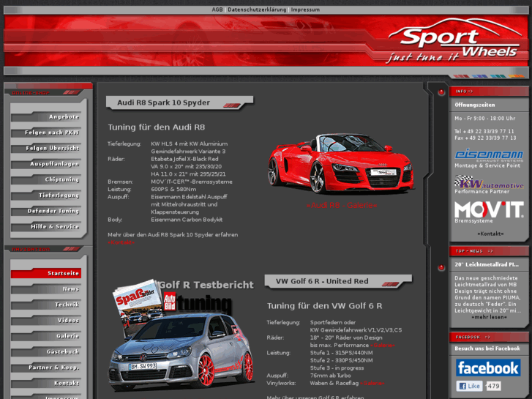
Task: Open Felgen Übersicht menu item
Action: pyautogui.click(x=46, y=148)
